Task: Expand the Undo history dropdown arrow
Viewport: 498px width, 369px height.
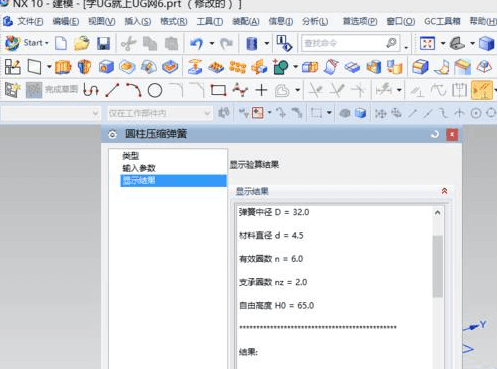Action: tap(212, 43)
